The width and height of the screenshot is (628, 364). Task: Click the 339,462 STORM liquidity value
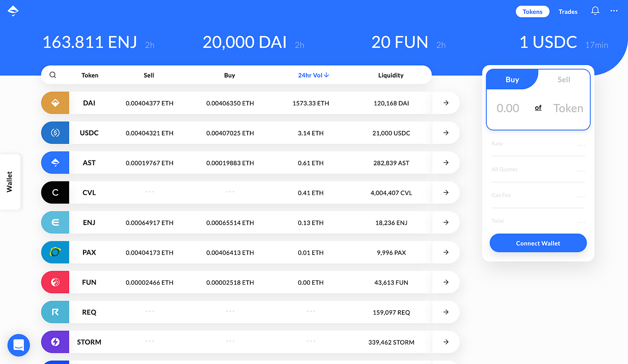point(391,342)
